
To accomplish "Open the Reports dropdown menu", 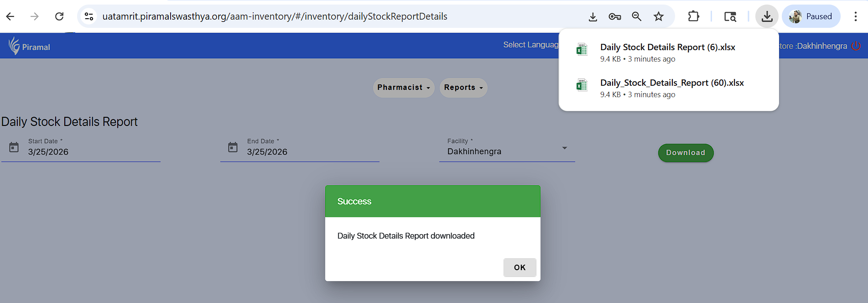I will [463, 88].
